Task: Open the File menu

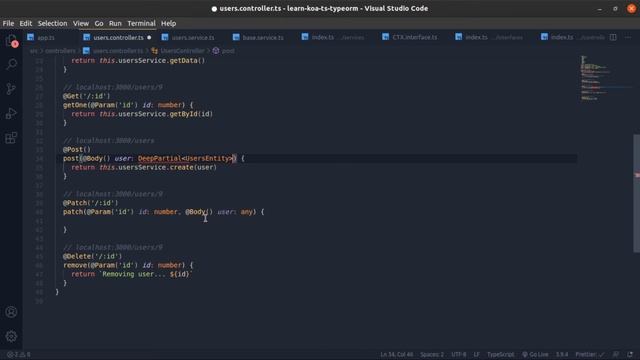Action: pos(8,23)
